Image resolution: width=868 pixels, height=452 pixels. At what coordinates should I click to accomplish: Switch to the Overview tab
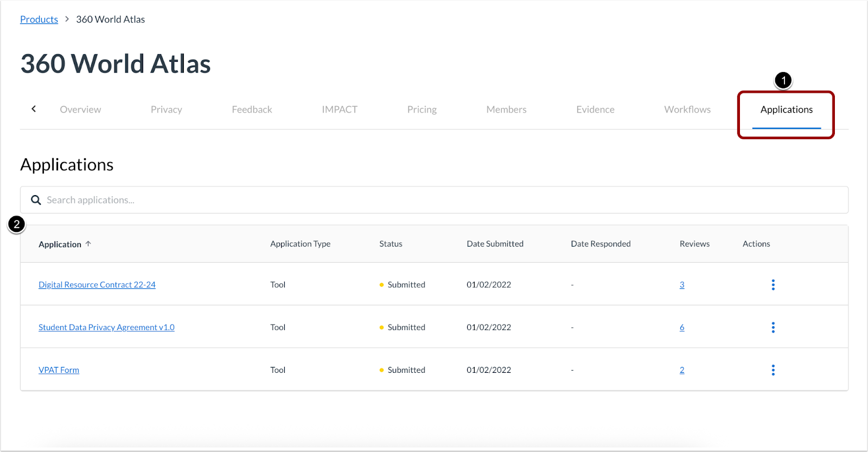click(80, 109)
